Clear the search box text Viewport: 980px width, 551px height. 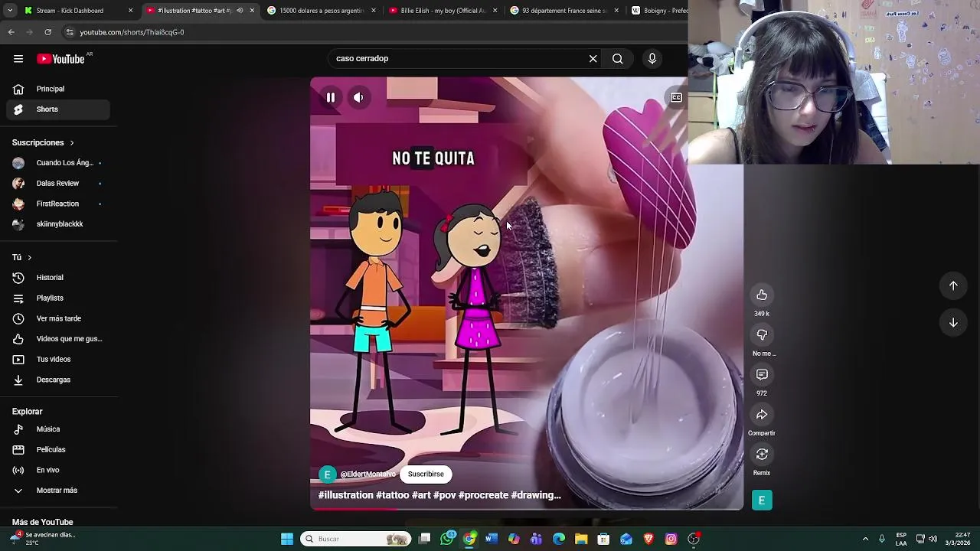[x=593, y=58]
